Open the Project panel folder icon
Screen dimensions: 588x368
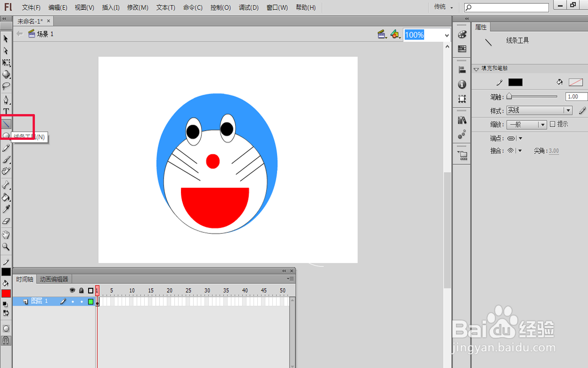462,155
